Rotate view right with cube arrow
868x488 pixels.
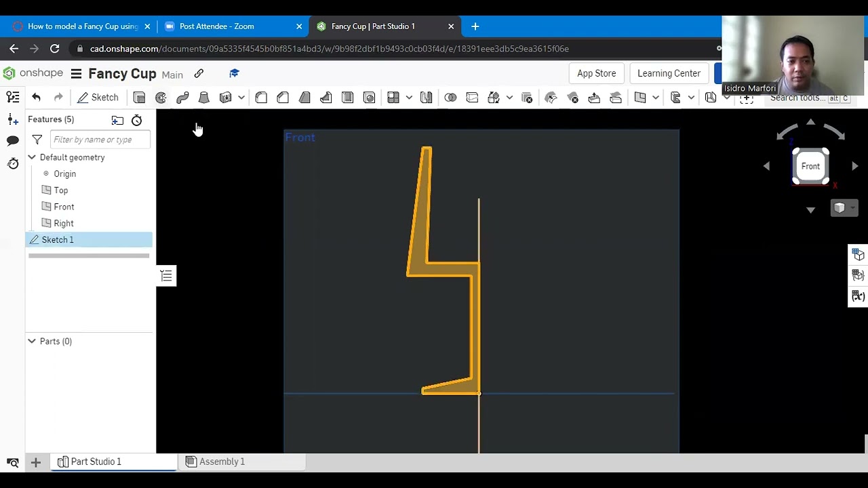pos(854,166)
